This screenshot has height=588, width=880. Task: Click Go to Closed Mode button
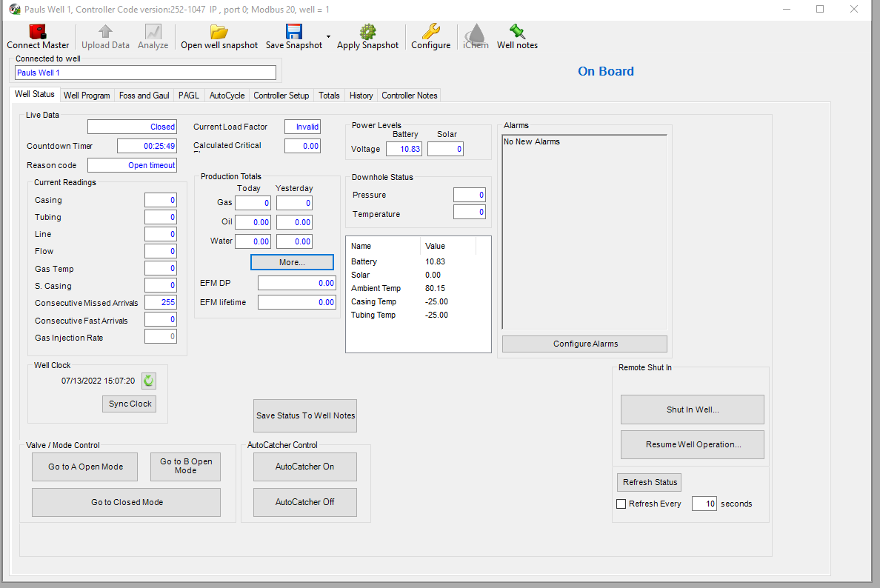pos(126,502)
